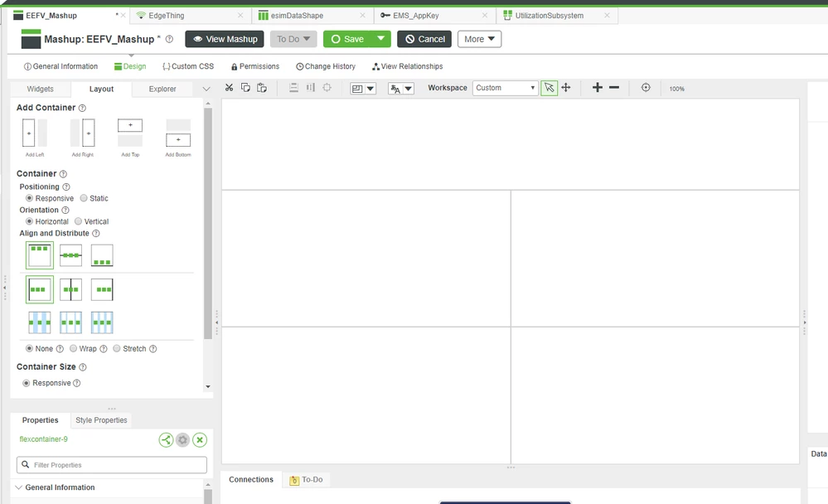Choose top vertical alignment icon
This screenshot has width=828, height=504.
[40, 255]
